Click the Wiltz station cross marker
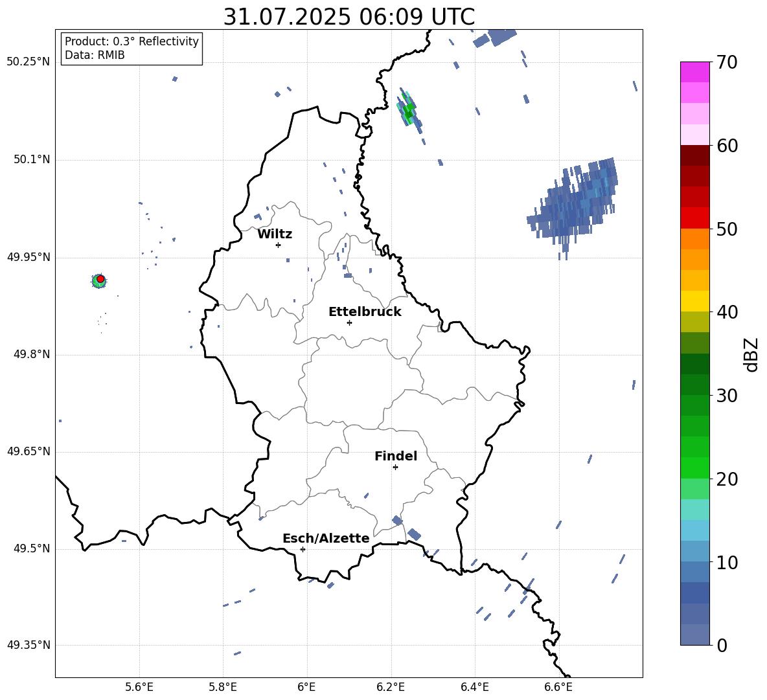 click(x=279, y=245)
